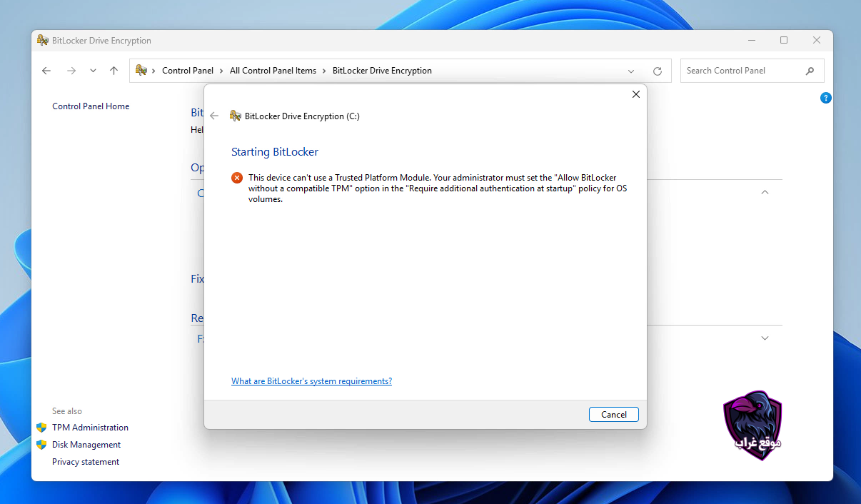This screenshot has width=861, height=504.
Task: Close the Control Panel window
Action: click(x=817, y=41)
